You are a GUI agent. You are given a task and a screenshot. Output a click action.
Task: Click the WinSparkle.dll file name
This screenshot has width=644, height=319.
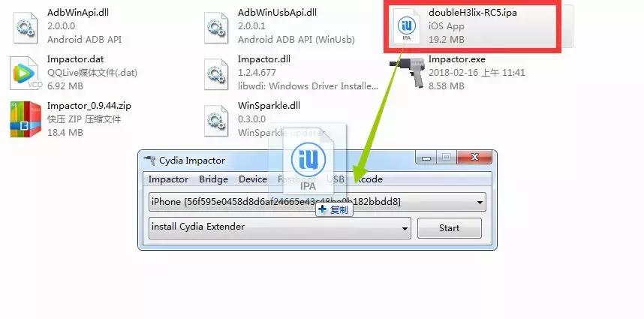[x=269, y=106]
